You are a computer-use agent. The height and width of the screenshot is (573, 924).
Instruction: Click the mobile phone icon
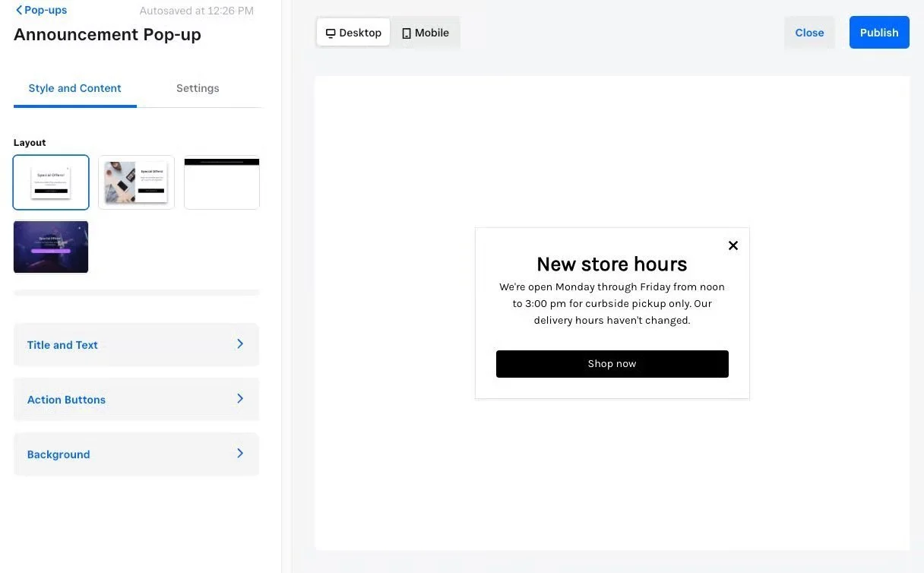pos(407,33)
